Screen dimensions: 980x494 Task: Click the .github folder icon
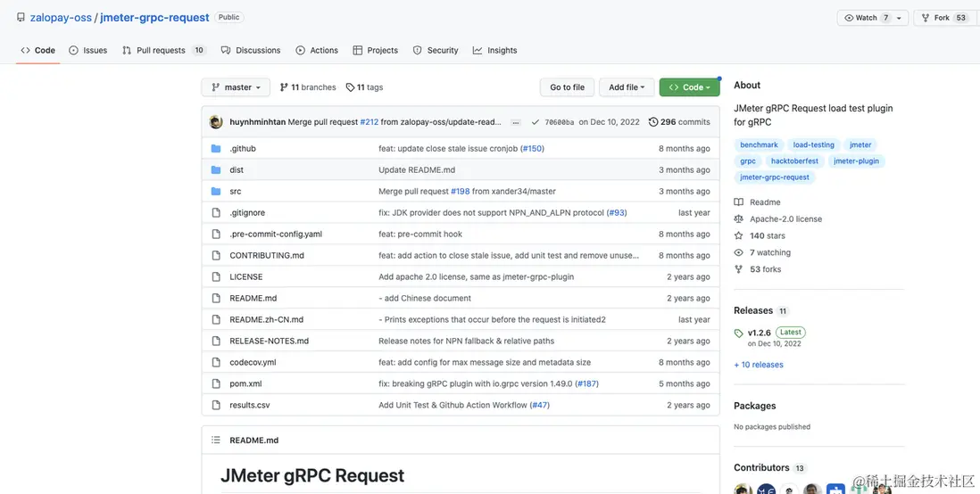pyautogui.click(x=216, y=149)
